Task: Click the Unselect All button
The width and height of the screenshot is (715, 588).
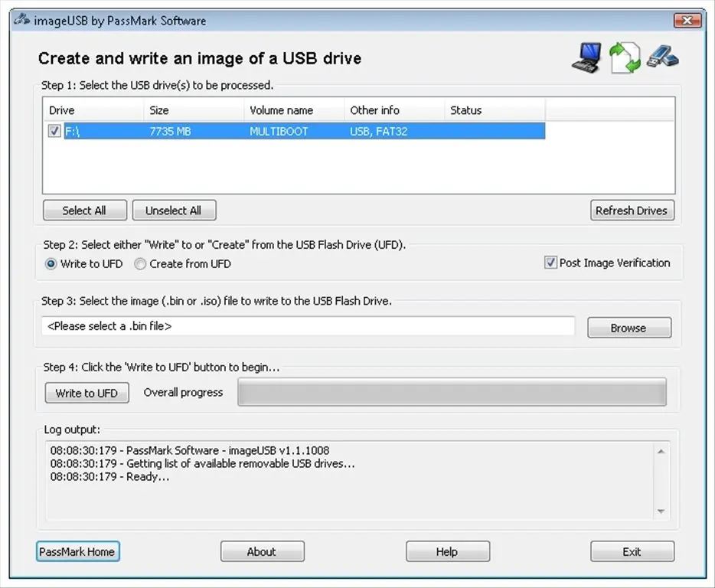Action: click(174, 211)
